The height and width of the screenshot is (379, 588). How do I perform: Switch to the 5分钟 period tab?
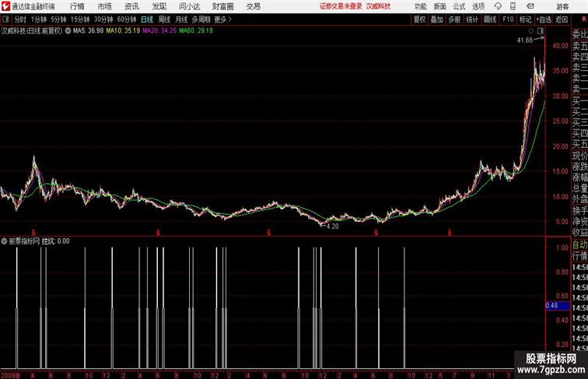[58, 19]
